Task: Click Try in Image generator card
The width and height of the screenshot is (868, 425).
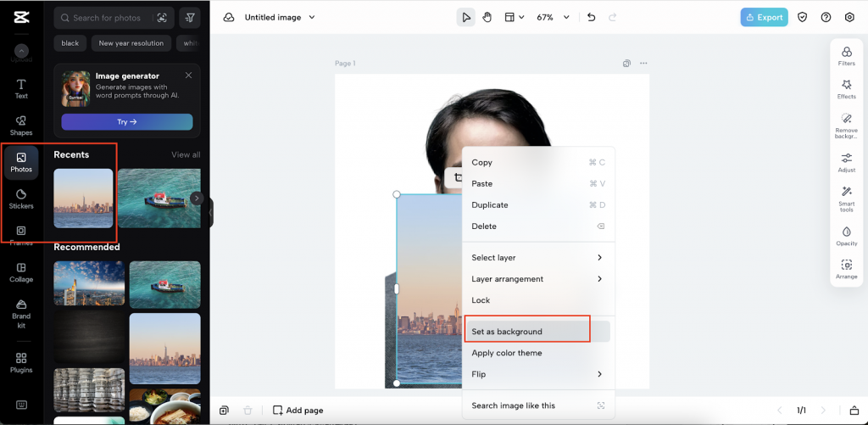Action: point(127,122)
